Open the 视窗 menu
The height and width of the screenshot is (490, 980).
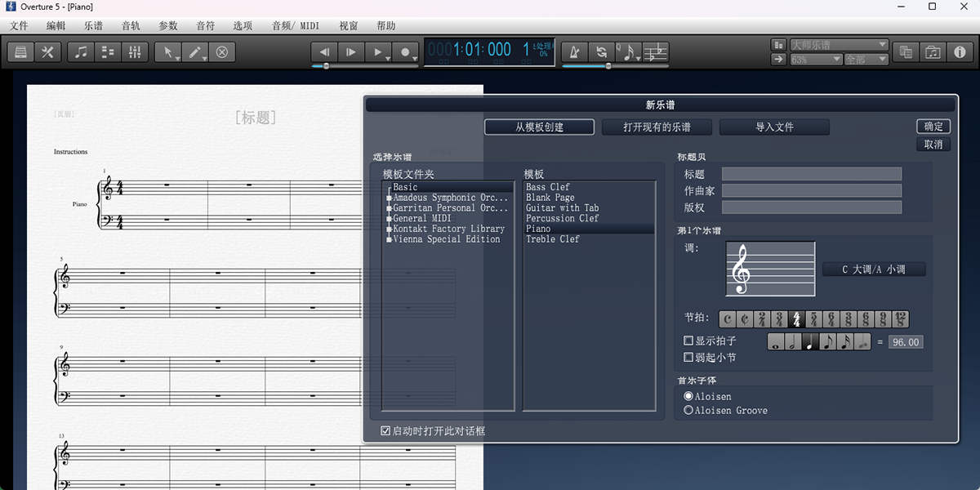(348, 25)
